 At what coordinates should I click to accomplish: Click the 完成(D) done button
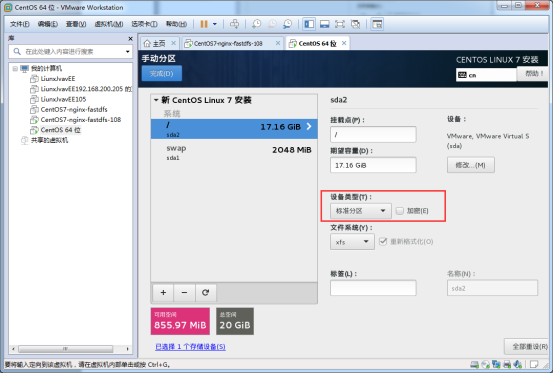point(162,73)
